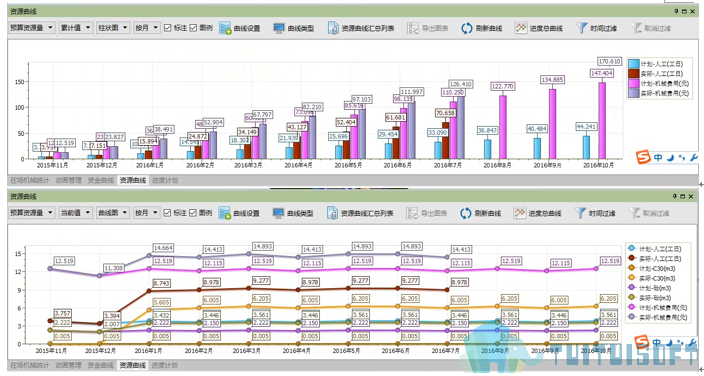Click 取消过滤 in the bar chart panel

tap(650, 28)
